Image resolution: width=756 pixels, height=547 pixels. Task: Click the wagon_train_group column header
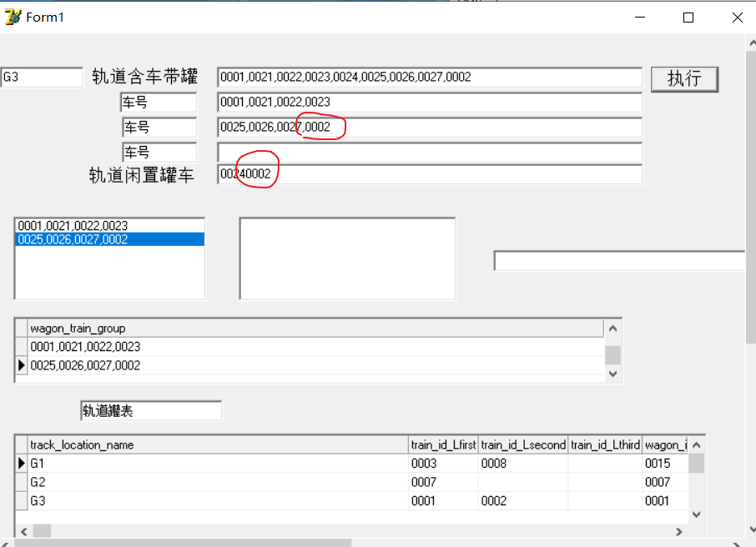[x=315, y=329]
